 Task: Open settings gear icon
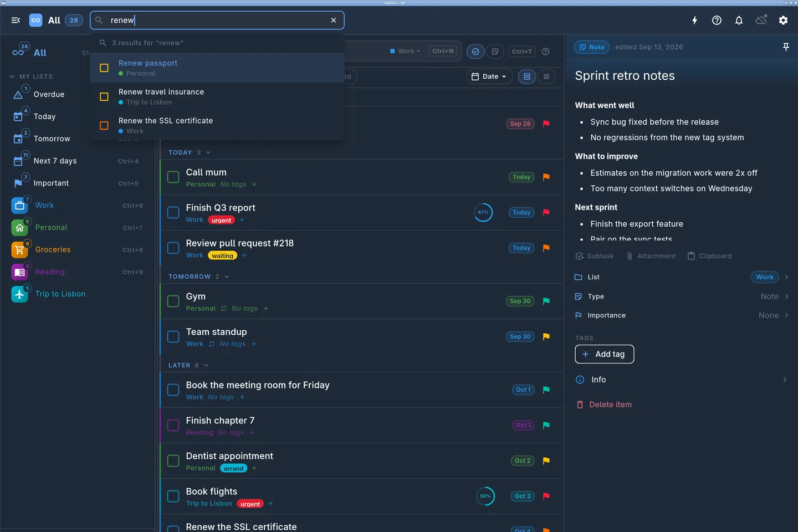point(783,21)
